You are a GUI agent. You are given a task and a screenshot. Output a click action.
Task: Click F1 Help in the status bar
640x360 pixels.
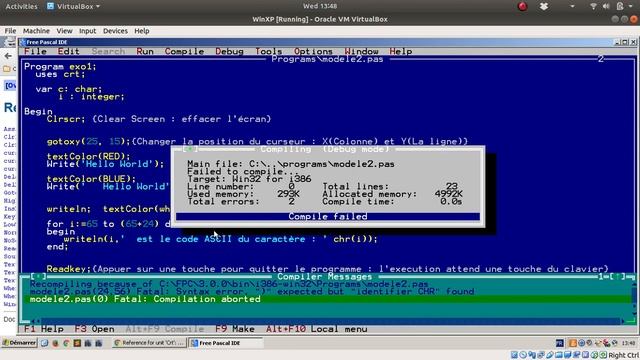click(x=44, y=329)
